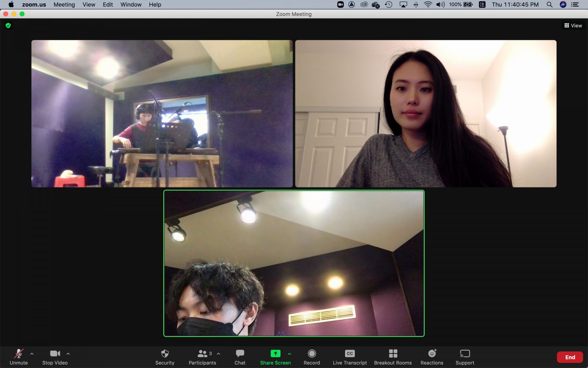The height and width of the screenshot is (368, 588).
Task: Open the Meeting menu in menu bar
Action: pos(64,4)
